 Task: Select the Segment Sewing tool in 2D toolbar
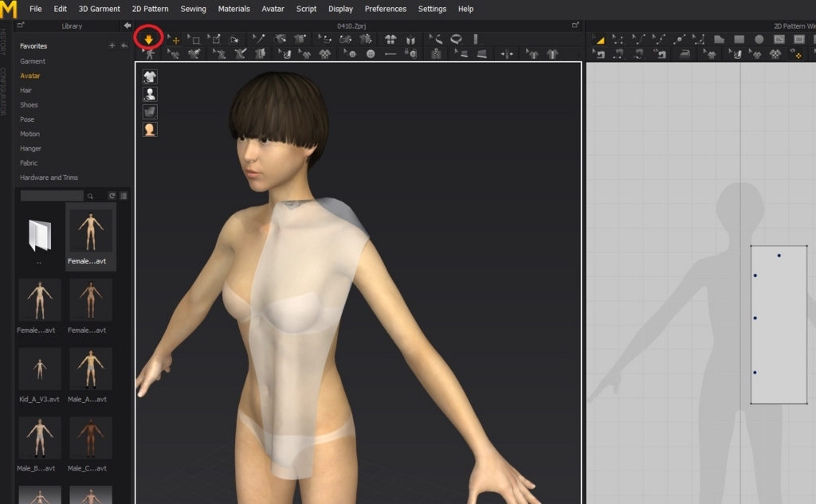click(618, 53)
